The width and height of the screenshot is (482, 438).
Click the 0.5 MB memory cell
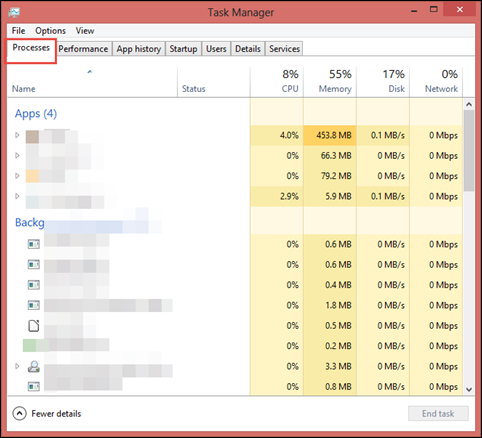330,325
